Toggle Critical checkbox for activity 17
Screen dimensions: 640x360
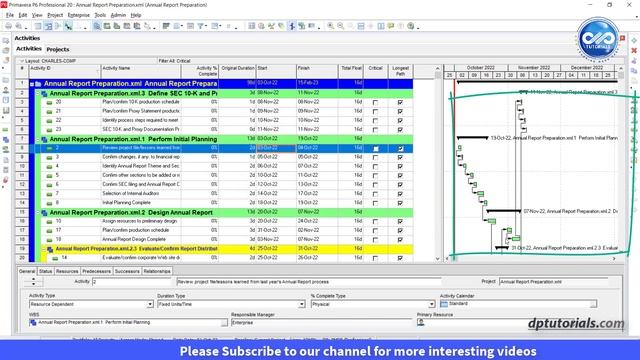click(x=376, y=231)
